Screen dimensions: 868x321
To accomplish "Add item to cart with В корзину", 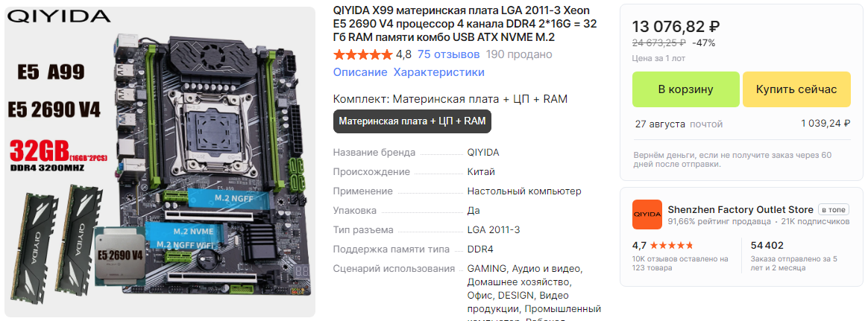I will click(x=686, y=89).
